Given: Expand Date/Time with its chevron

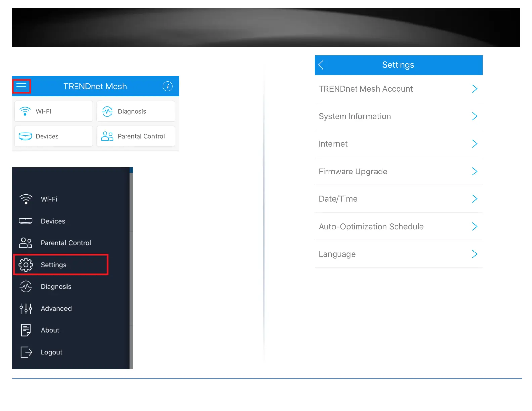Looking at the screenshot, I should pos(475,199).
